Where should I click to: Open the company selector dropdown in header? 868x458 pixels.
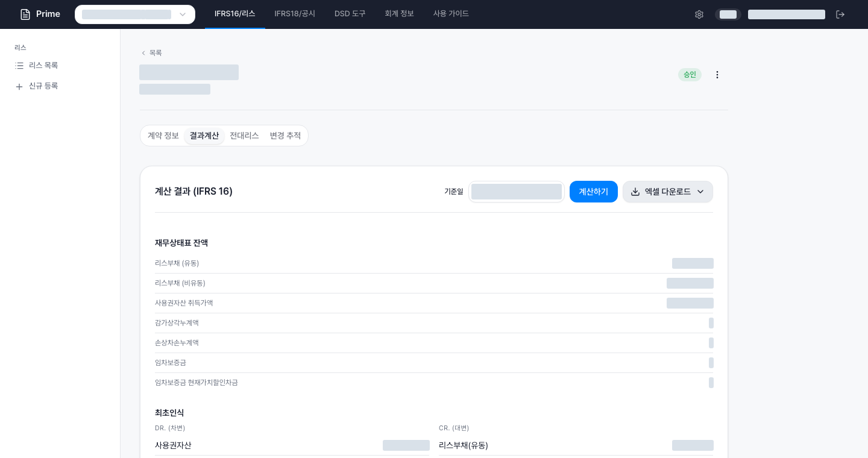[x=135, y=14]
